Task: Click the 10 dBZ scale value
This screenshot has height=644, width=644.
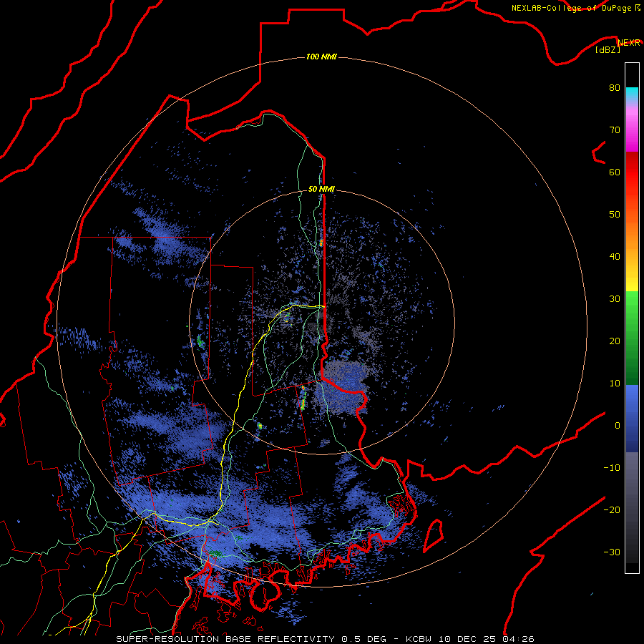Action: point(615,384)
